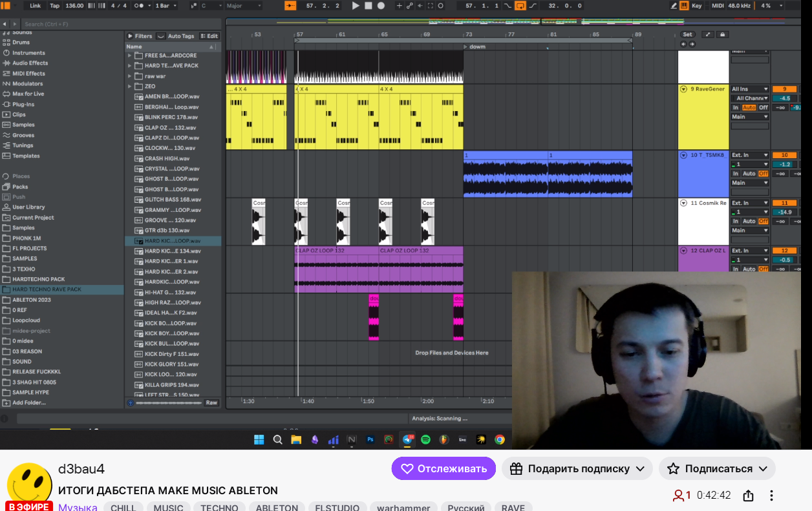Screen dimensions: 812x511
Task: Toggle the Loop switch in the transport
Action: click(x=520, y=6)
